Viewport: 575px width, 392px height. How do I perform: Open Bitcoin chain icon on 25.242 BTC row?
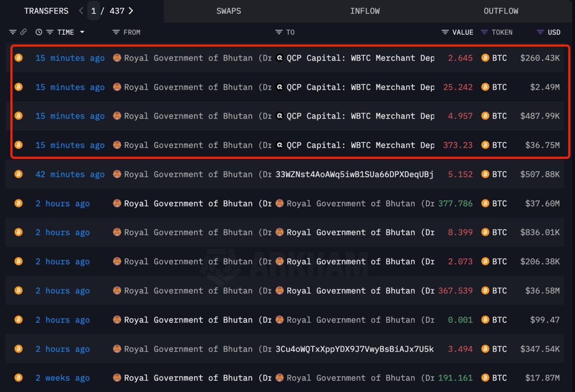point(18,87)
